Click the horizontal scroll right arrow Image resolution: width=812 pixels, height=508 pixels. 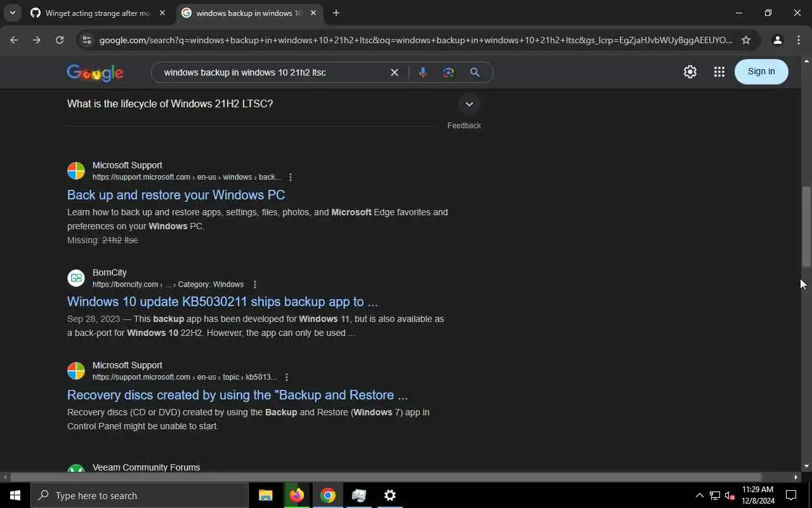pyautogui.click(x=796, y=477)
